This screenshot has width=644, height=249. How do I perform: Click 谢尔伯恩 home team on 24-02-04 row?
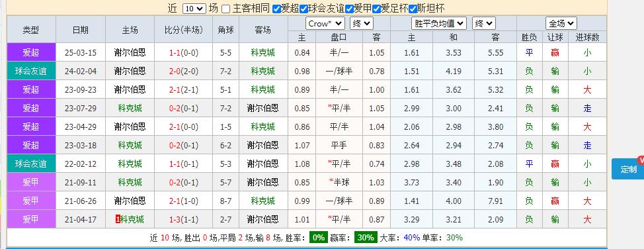(130, 71)
